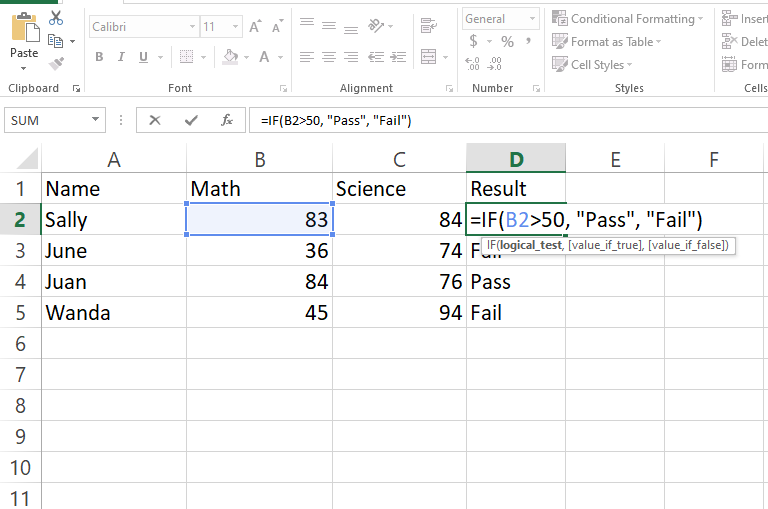
Task: Click the Paste clipboard icon
Action: pyautogui.click(x=25, y=28)
